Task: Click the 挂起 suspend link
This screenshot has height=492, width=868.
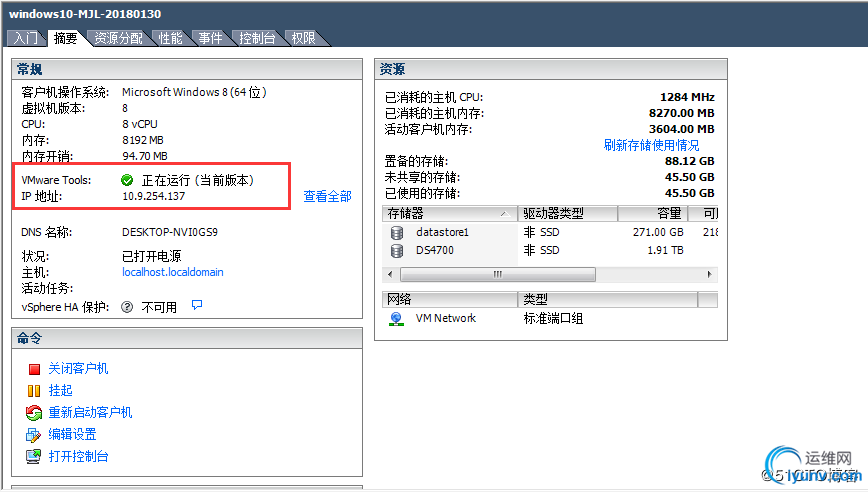Action: point(60,391)
